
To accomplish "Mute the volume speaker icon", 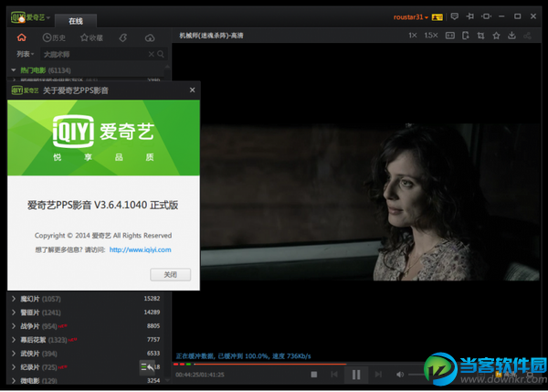I will click(x=400, y=375).
